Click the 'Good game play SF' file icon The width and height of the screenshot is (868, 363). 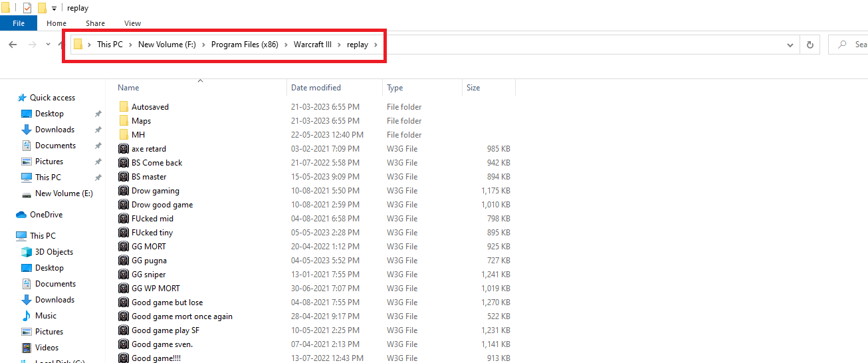[x=124, y=330]
